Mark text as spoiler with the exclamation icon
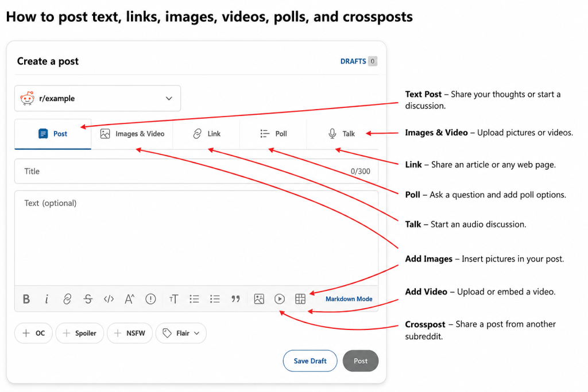 150,298
